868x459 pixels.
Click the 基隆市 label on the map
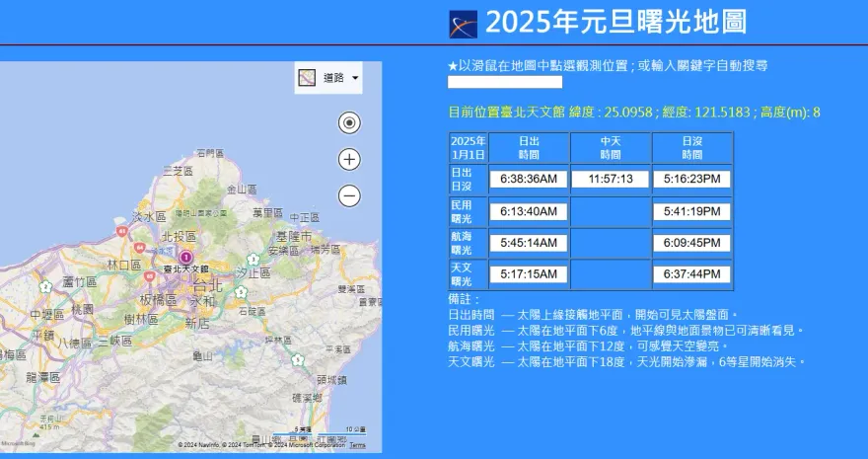[x=293, y=237]
